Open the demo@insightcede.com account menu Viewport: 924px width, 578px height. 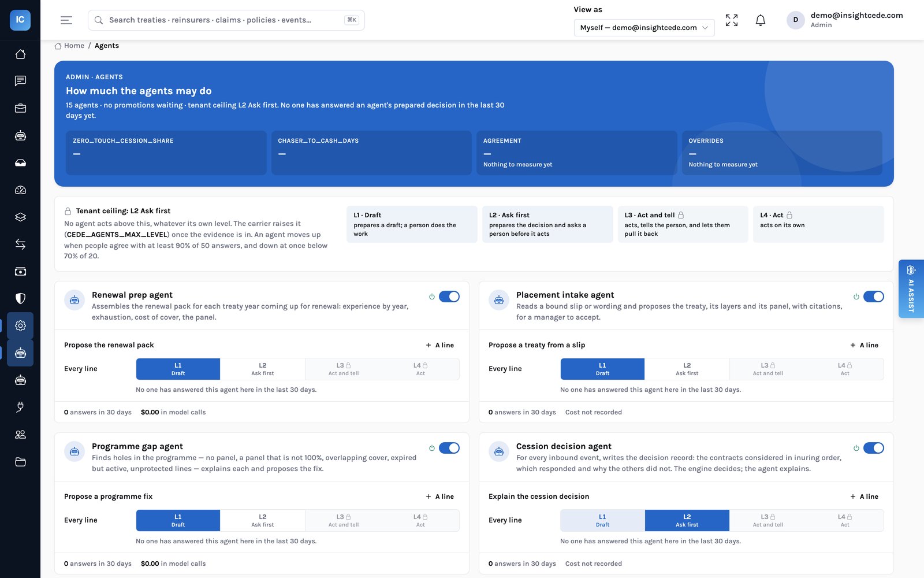click(845, 20)
